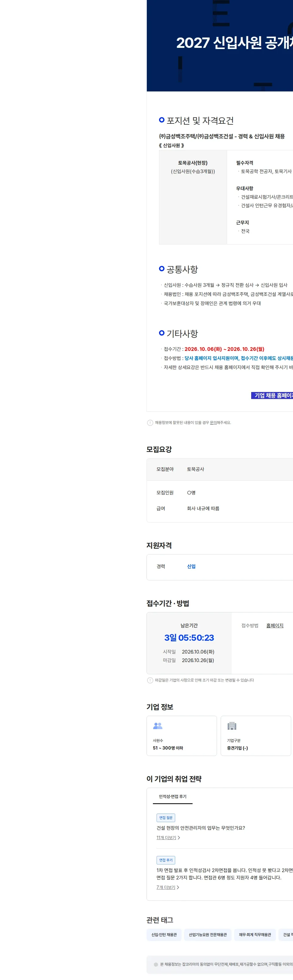
Task: Click the 토목공사(현장) position cell
Action: point(193,197)
